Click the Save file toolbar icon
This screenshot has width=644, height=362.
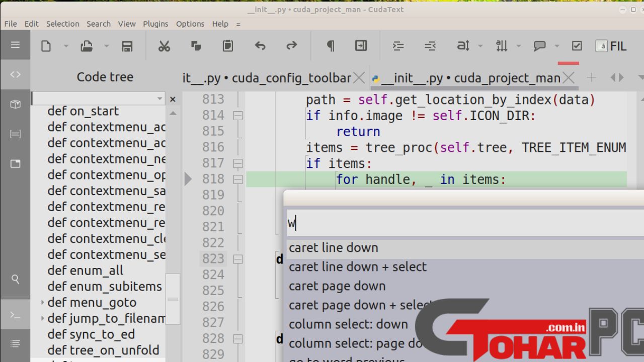127,46
